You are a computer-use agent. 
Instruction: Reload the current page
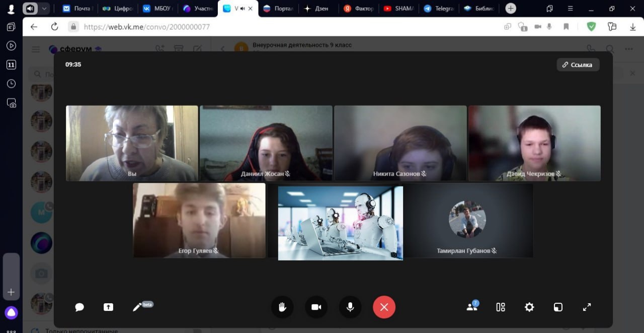55,27
